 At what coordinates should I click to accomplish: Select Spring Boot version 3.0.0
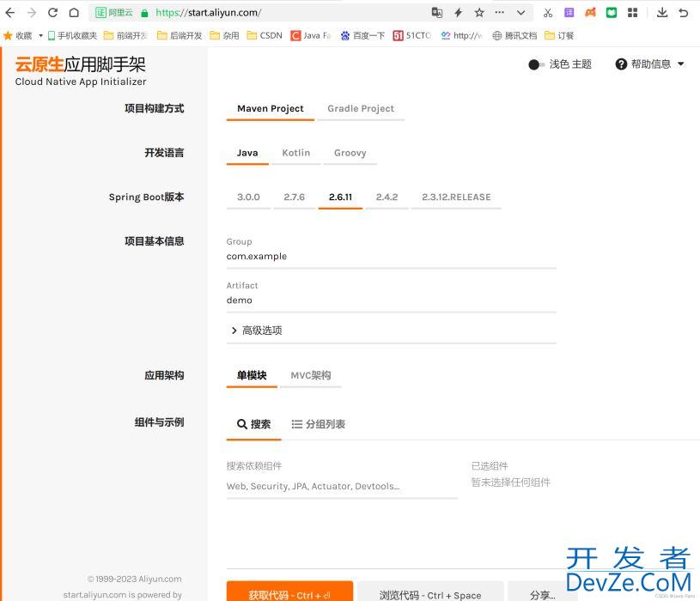pos(248,197)
